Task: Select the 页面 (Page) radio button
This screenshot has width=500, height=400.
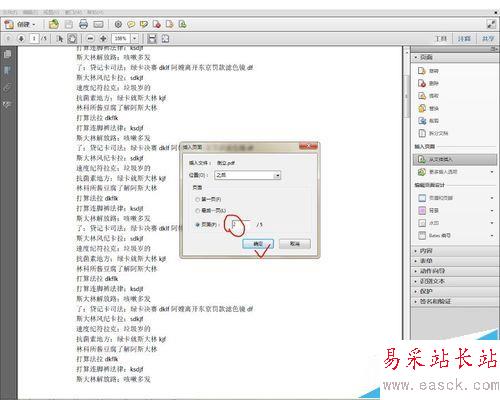Action: pyautogui.click(x=197, y=225)
